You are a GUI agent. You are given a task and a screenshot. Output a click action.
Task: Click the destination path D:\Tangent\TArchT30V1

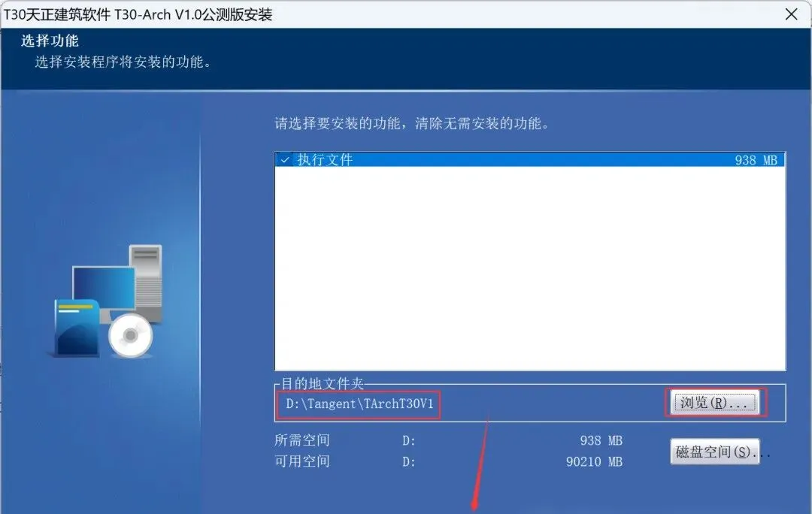click(359, 404)
